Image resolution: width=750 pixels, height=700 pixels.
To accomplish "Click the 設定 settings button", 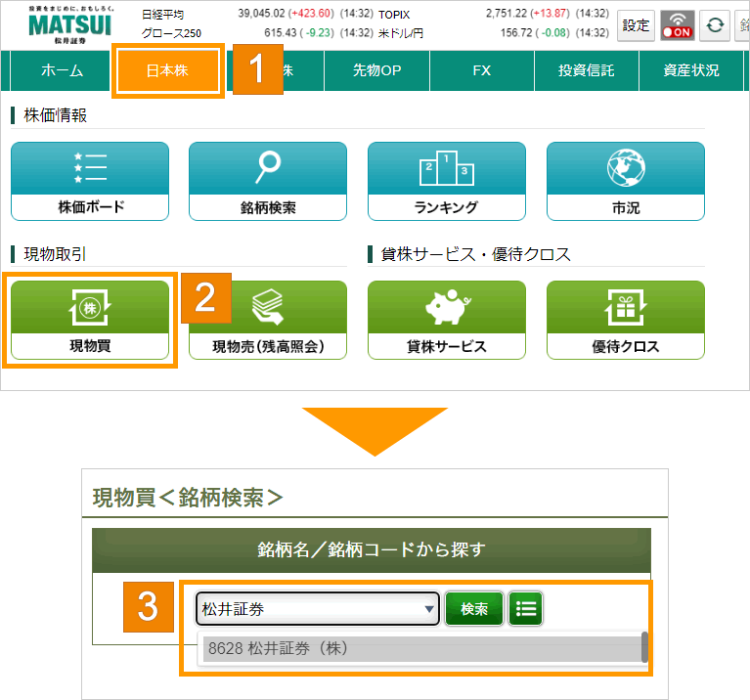I will (x=636, y=24).
